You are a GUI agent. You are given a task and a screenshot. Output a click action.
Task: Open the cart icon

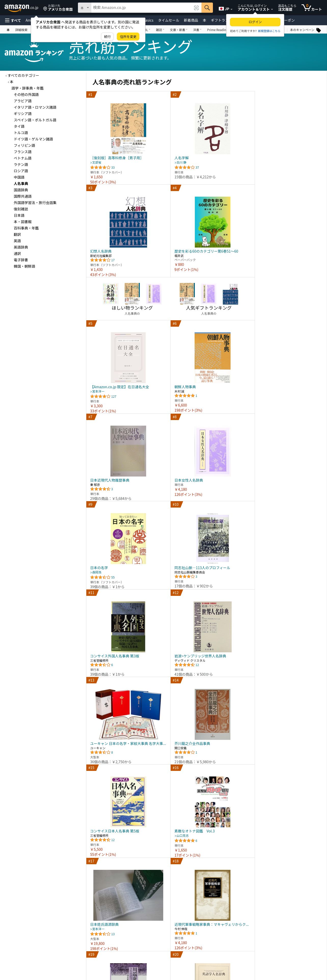tap(312, 8)
